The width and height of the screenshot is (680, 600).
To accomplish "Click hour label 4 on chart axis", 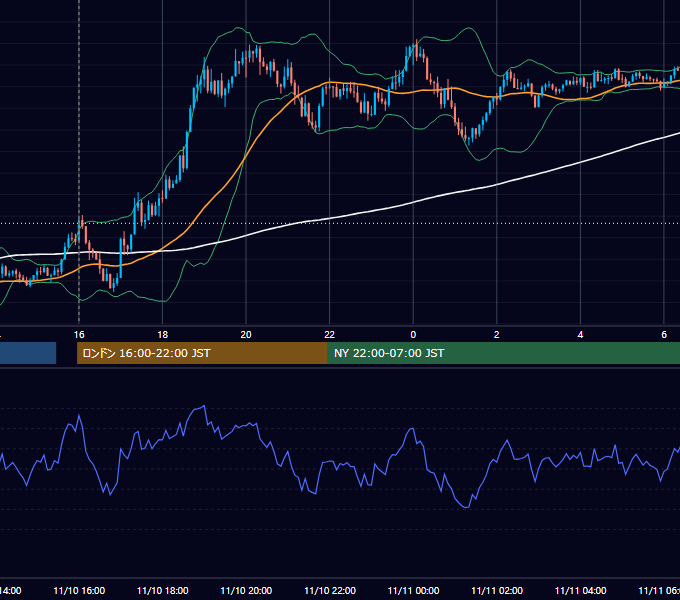I will (x=580, y=334).
